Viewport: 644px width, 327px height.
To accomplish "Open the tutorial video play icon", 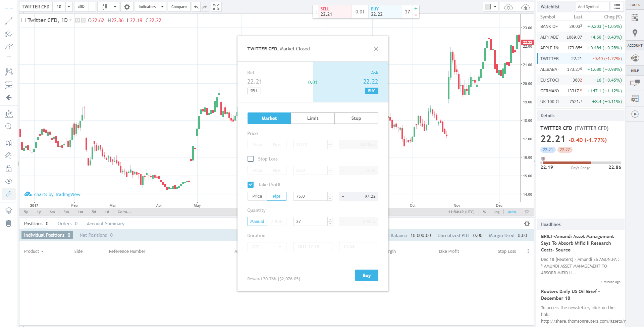I will click(635, 114).
